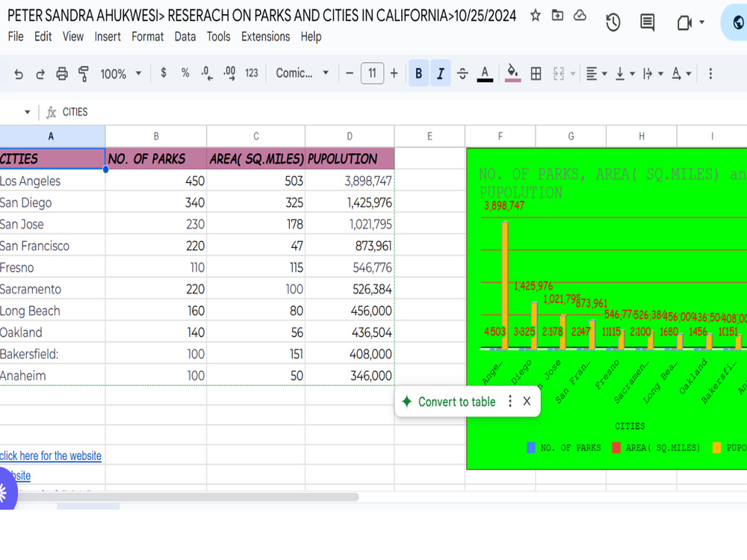Star this spreadsheet document
This screenshot has height=560, width=747.
(536, 16)
